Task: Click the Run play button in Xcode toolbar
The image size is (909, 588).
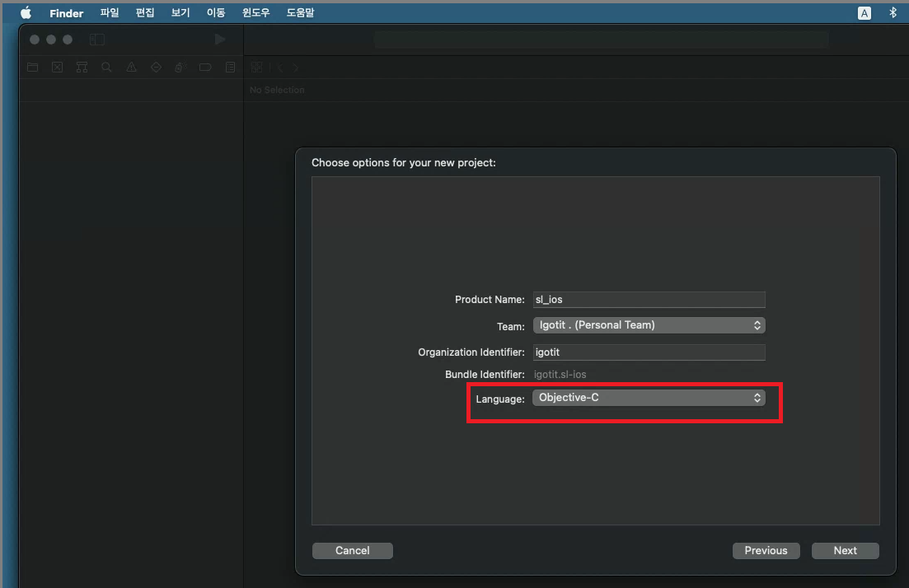Action: tap(220, 40)
